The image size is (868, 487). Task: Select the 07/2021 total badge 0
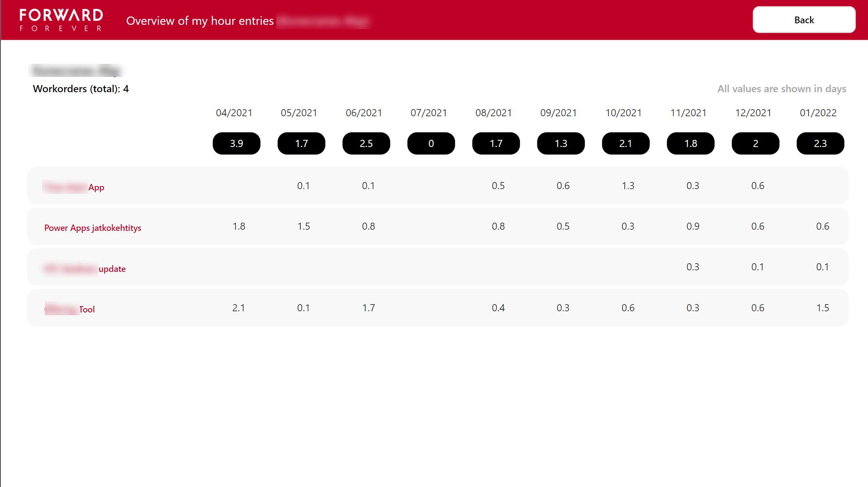click(431, 143)
